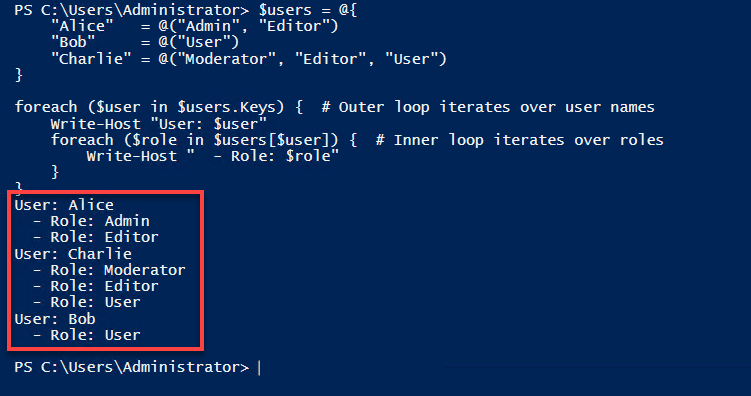The height and width of the screenshot is (396, 751).
Task: Click the "User: Bob" output line
Action: click(55, 319)
